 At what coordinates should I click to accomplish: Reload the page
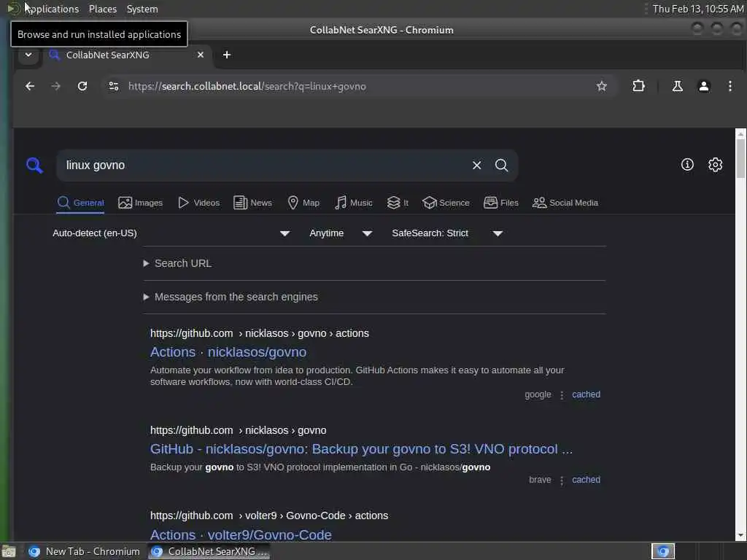[x=82, y=86]
